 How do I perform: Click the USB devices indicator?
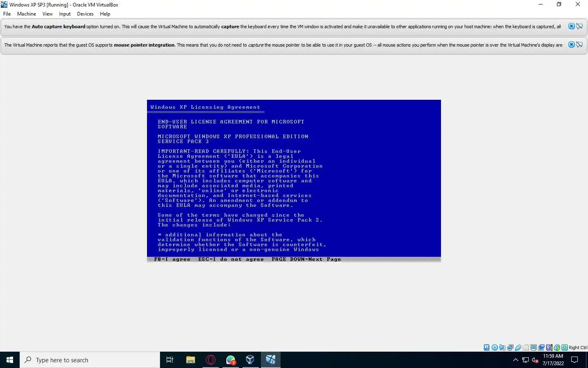(518, 348)
